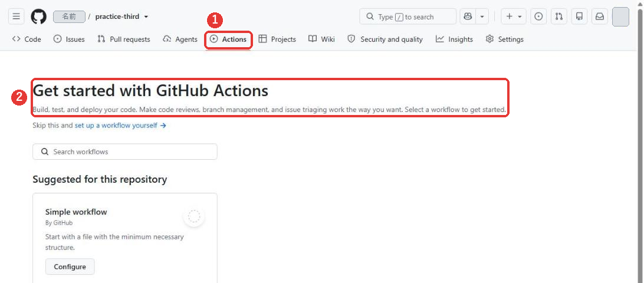This screenshot has height=283, width=644.
Task: Select the Actions tab
Action: click(x=228, y=40)
